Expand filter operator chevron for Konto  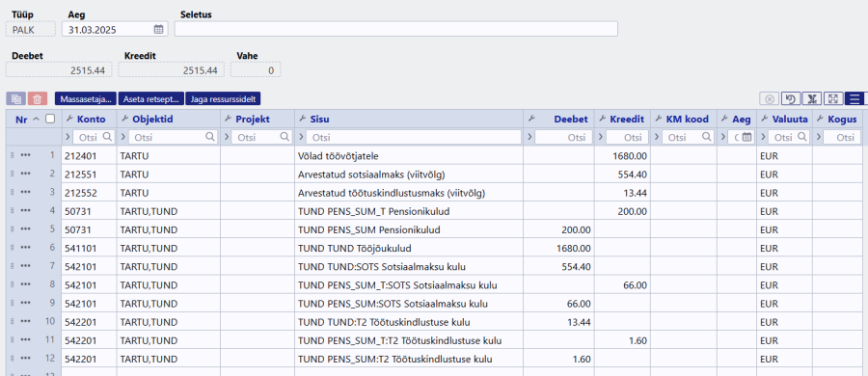[x=68, y=137]
